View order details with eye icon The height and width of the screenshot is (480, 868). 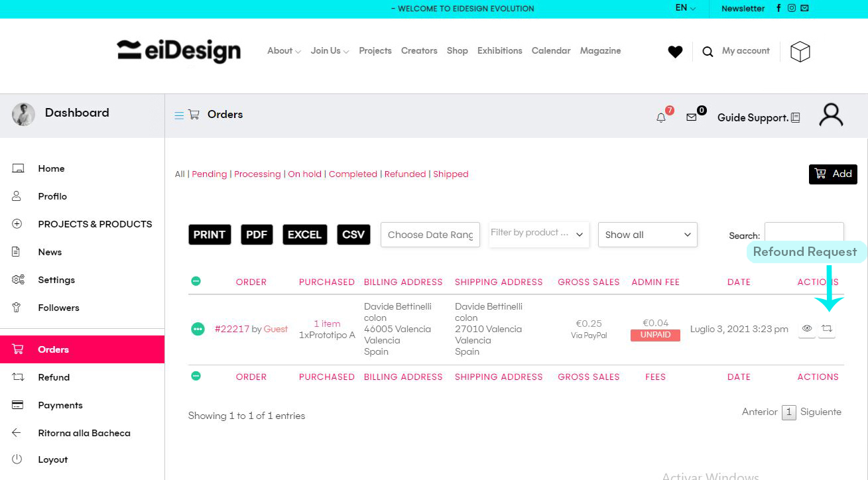[807, 329]
